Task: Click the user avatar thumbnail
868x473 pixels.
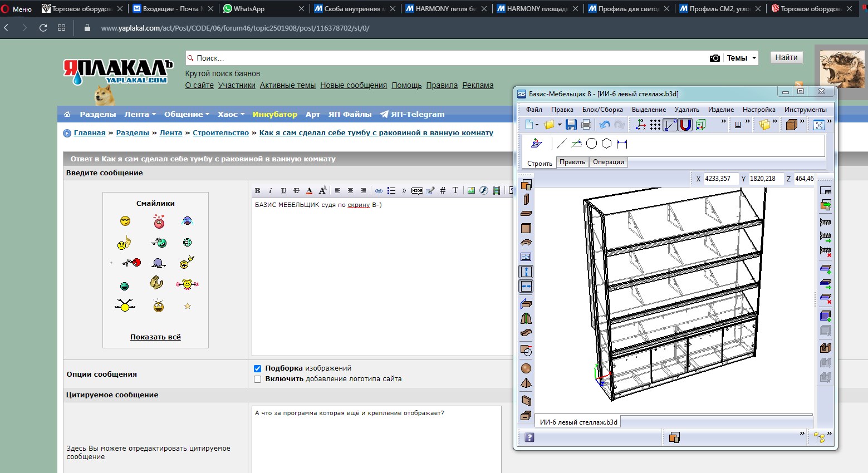Action: coord(842,68)
